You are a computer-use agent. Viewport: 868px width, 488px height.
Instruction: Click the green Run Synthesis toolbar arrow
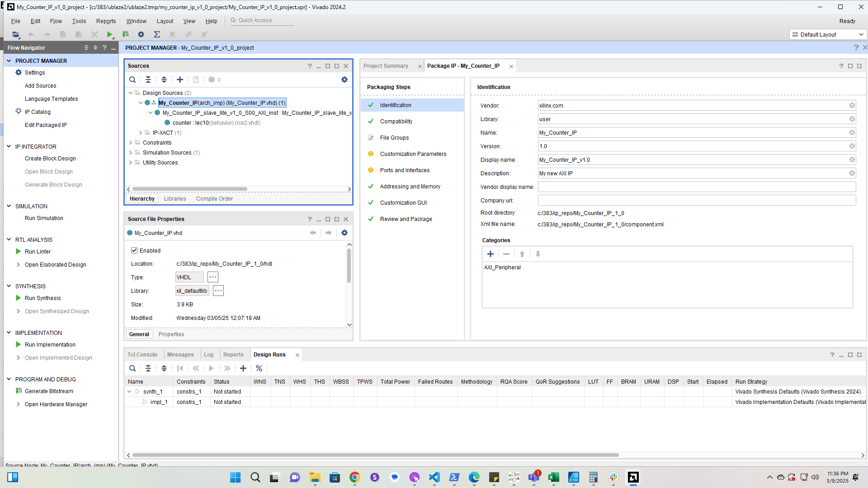pyautogui.click(x=109, y=34)
